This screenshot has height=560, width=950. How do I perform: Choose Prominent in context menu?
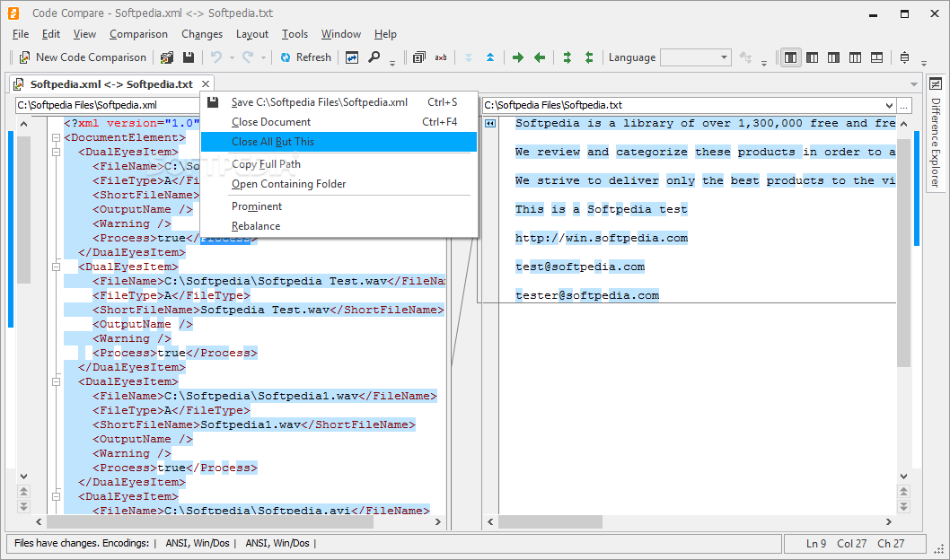coord(339,206)
